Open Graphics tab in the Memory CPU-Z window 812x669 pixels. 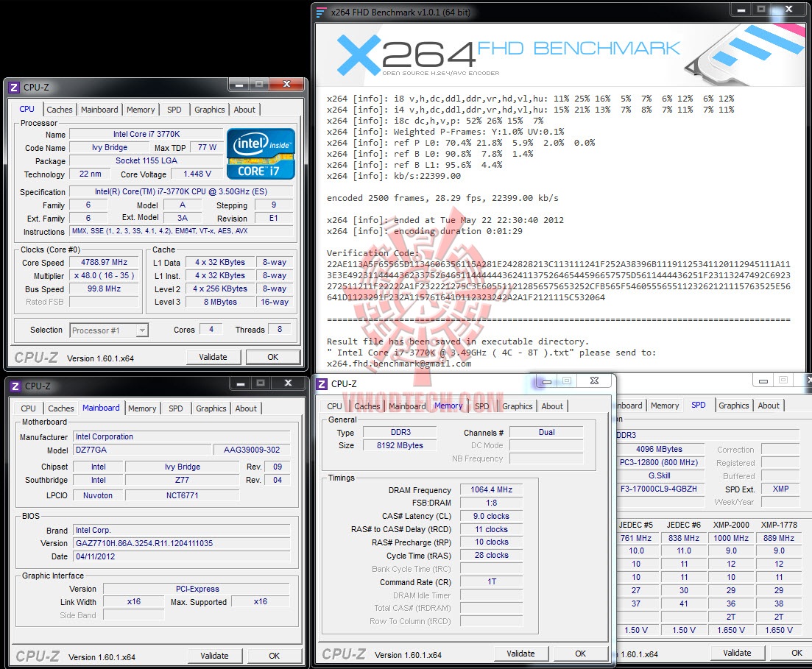[517, 406]
